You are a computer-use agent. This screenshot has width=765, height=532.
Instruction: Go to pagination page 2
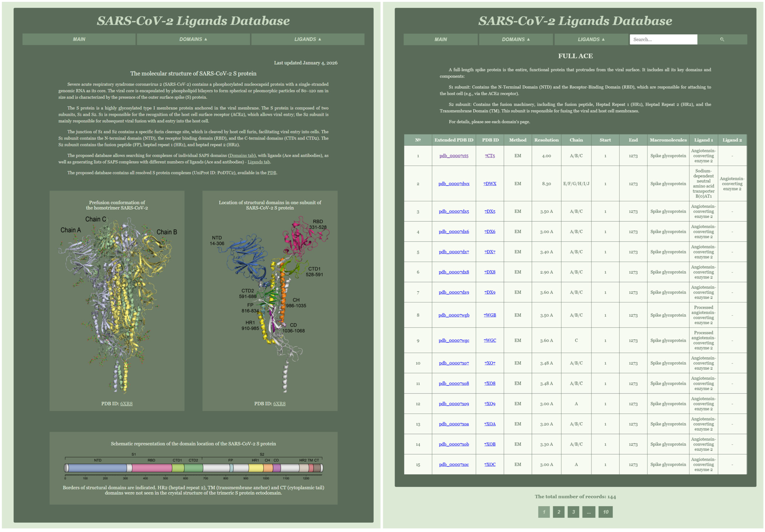click(558, 512)
